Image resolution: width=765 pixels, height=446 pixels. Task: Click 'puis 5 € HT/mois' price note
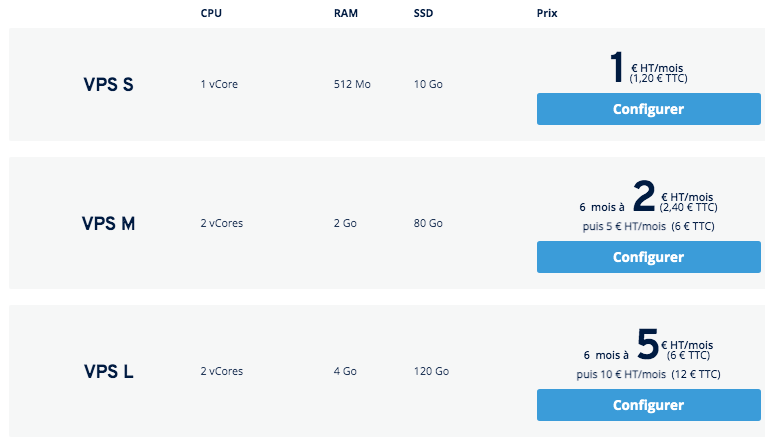[x=624, y=226]
